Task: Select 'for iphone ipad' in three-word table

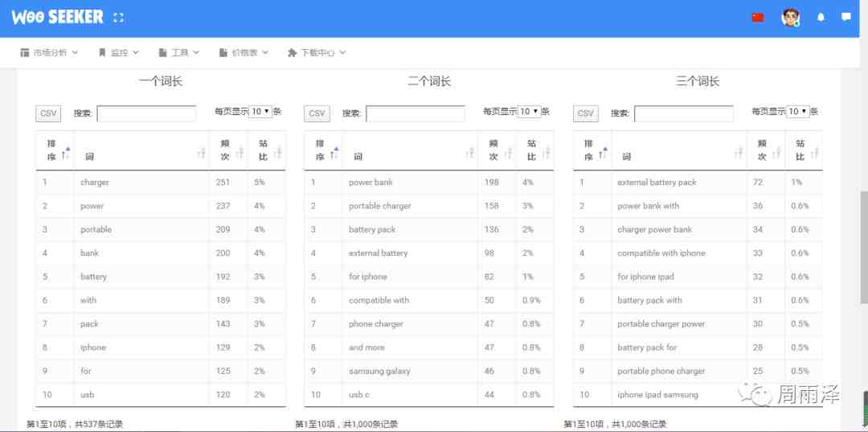Action: tap(645, 277)
